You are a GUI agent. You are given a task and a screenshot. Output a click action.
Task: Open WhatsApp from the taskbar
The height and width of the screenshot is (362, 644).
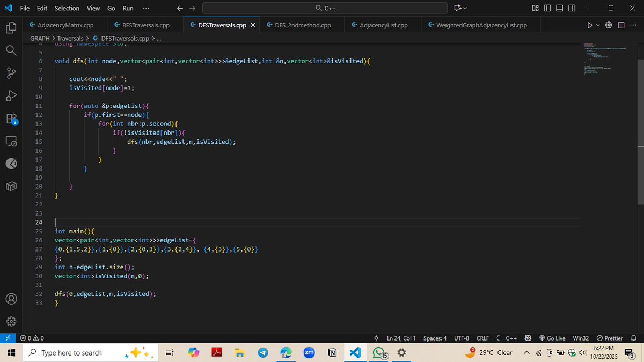point(379,352)
